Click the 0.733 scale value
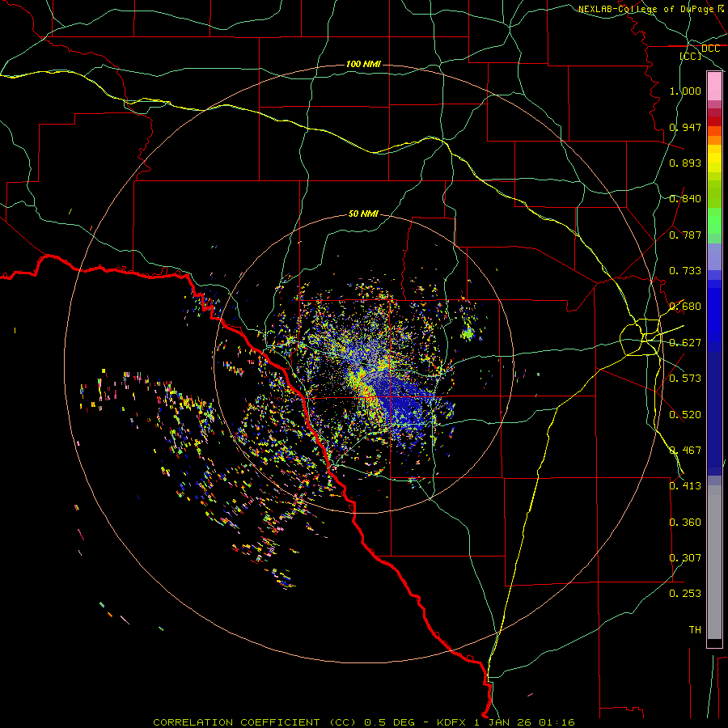Screen dimensions: 728x728 coord(685,271)
